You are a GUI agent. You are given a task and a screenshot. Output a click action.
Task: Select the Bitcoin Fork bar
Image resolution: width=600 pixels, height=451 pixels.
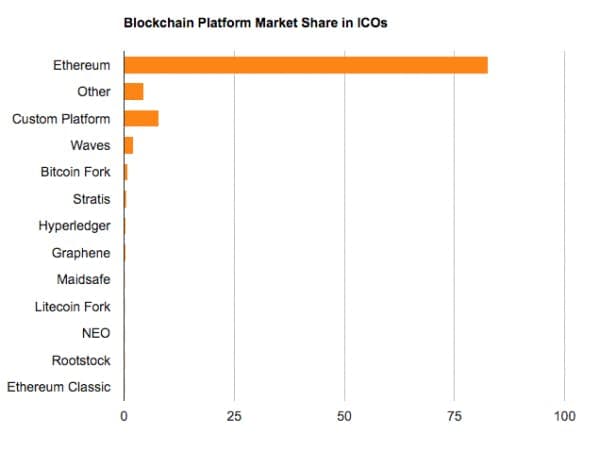pos(126,172)
